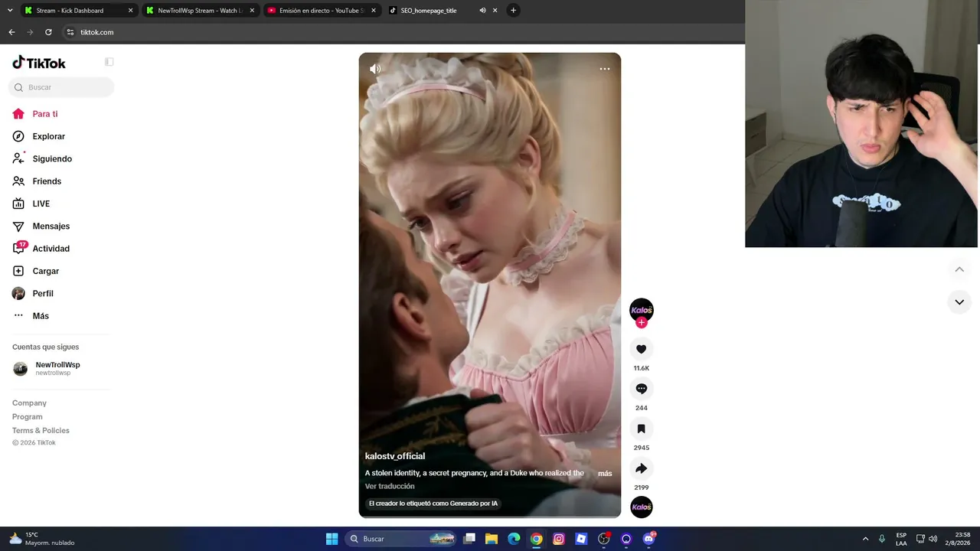Mute the TikTok tab audio icon
The height and width of the screenshot is (551, 980).
tap(482, 11)
